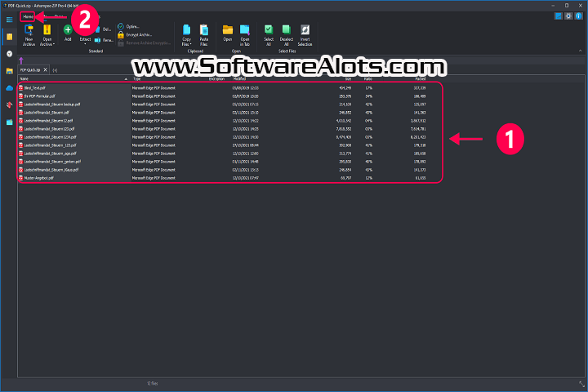The image size is (588, 392).
Task: Sort by the Modified column header
Action: 239,78
